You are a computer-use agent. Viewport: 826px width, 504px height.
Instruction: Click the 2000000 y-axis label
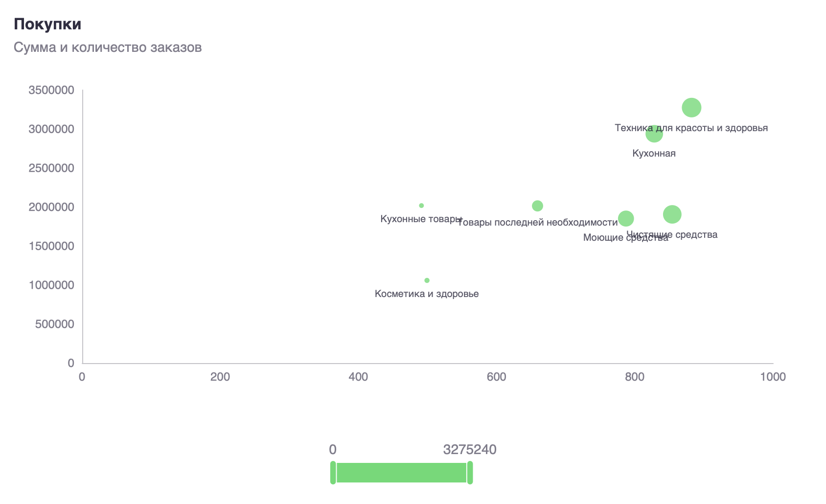(51, 207)
